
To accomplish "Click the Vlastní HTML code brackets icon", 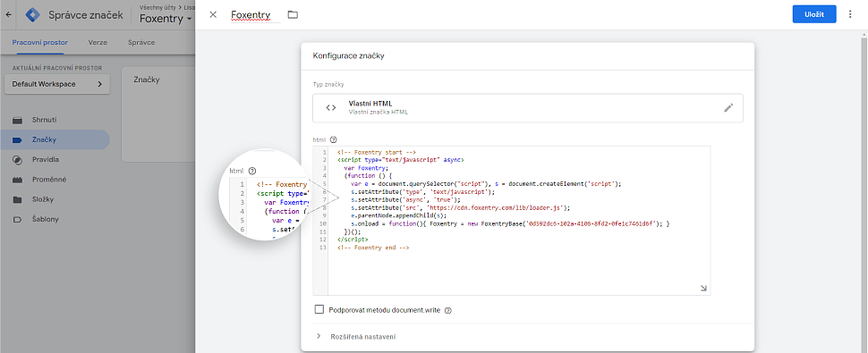I will [x=330, y=108].
